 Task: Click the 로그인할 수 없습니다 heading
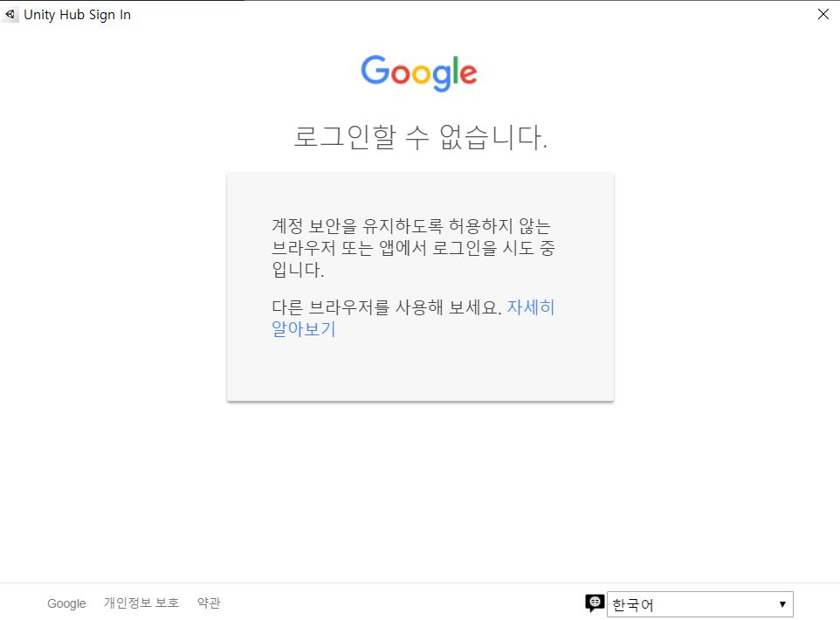(x=421, y=136)
